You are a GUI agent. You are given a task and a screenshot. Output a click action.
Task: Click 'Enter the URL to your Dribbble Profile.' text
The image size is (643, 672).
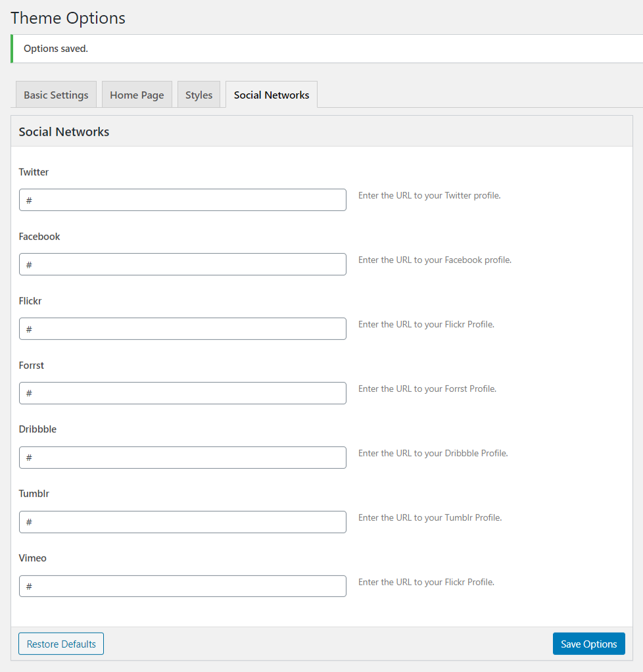click(x=433, y=453)
